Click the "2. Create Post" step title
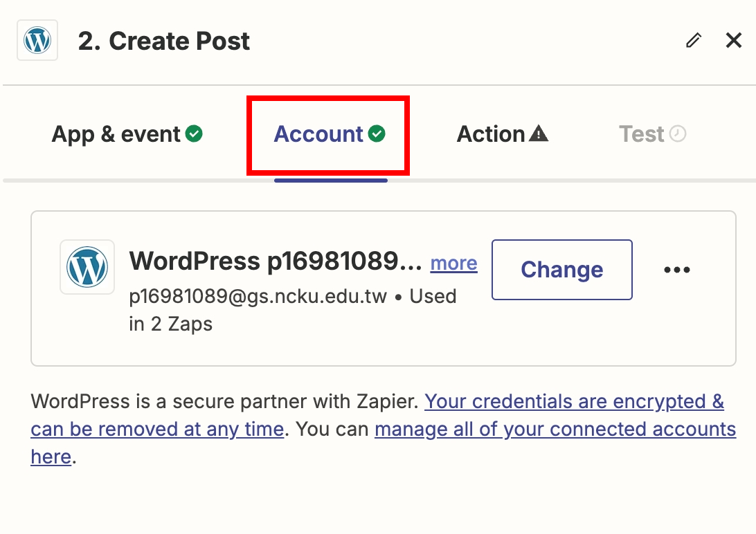Screen dimensions: 756x534 pyautogui.click(x=163, y=42)
